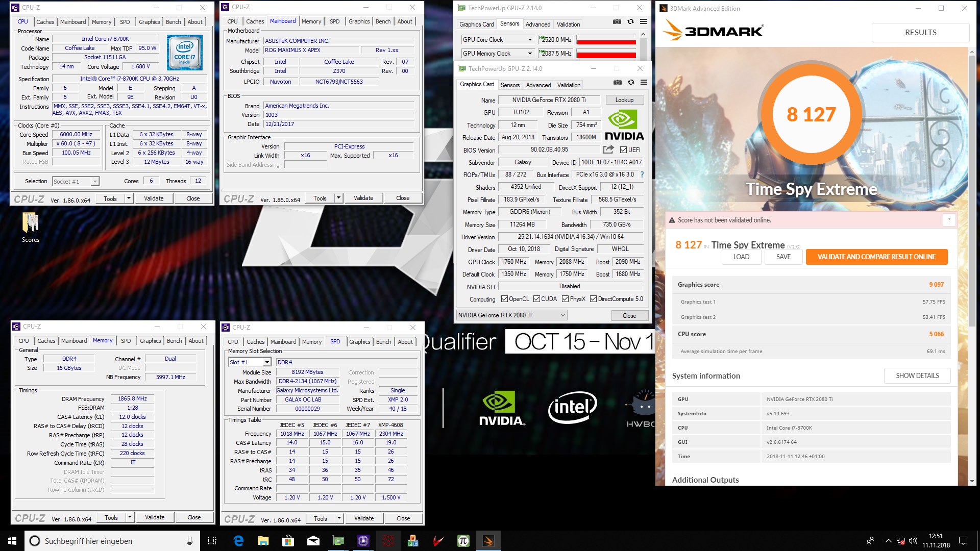980x551 pixels.
Task: Open Bench tab in CPU-Z Mainboard window
Action: pos(383,21)
